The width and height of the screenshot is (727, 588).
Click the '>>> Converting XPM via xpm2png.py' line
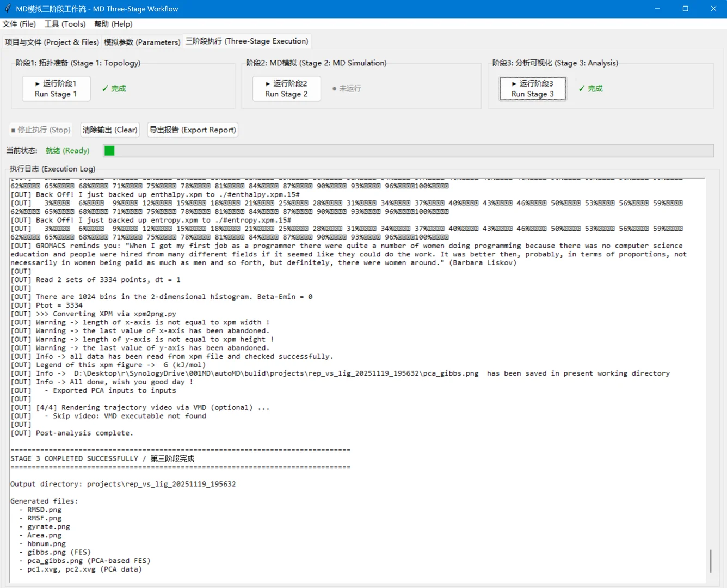click(93, 314)
